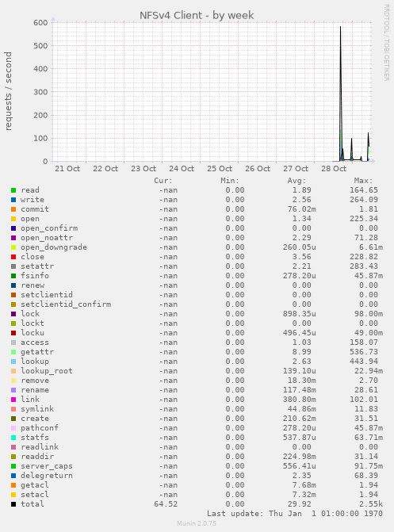Select the 'getacl' legend label
Viewport: 394px width, 532px height.
click(35, 485)
